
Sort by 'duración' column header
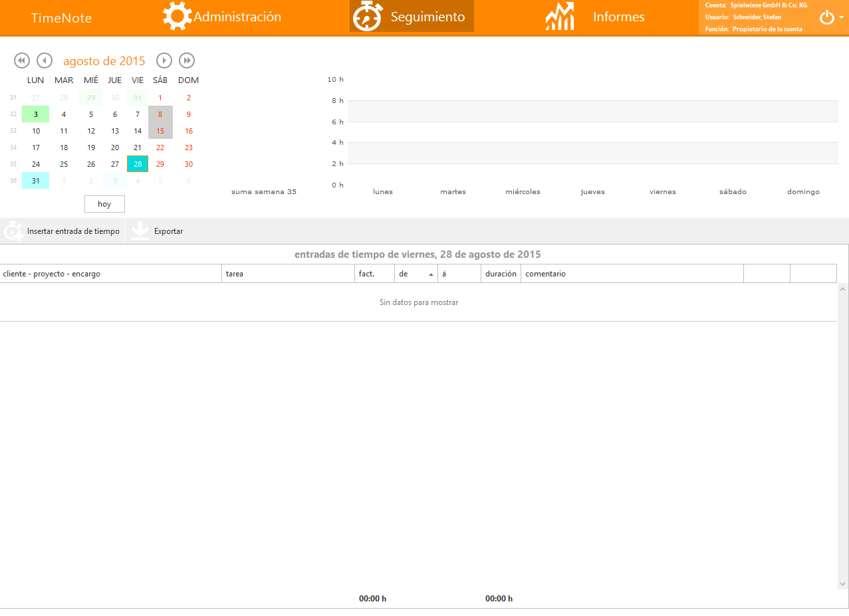(x=501, y=274)
